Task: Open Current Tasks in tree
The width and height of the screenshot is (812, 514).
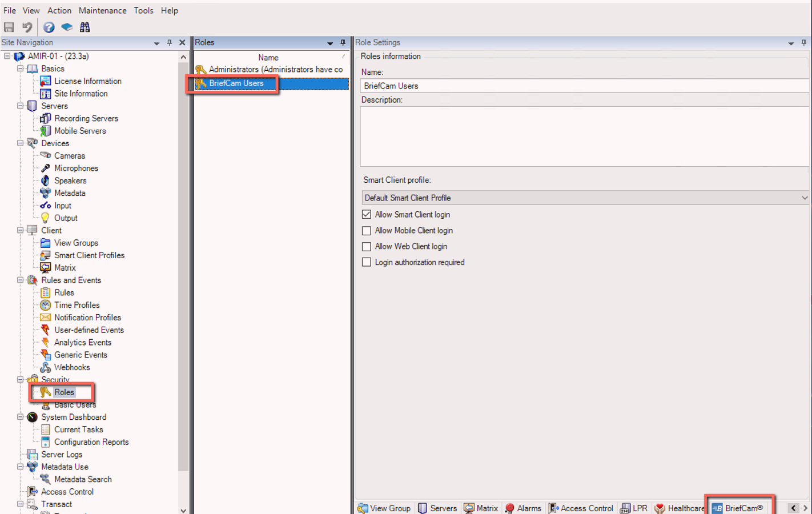Action: point(79,429)
